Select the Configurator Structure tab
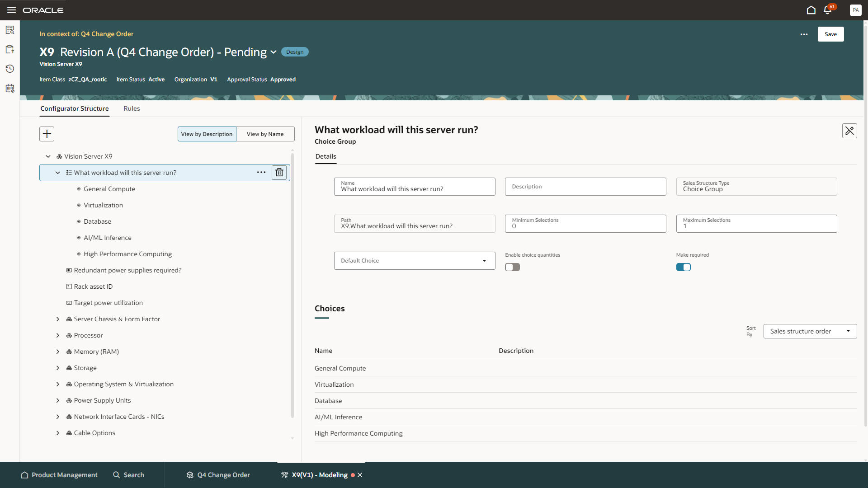Viewport: 868px width, 488px height. point(75,108)
